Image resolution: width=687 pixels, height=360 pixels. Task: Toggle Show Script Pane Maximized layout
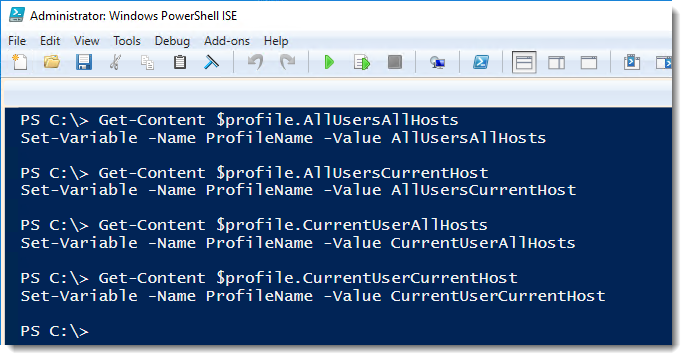[589, 63]
